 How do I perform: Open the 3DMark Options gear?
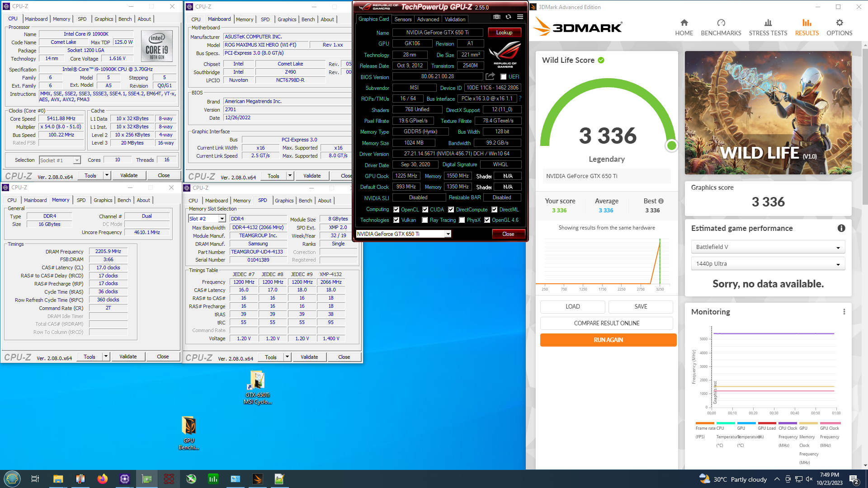tap(840, 28)
